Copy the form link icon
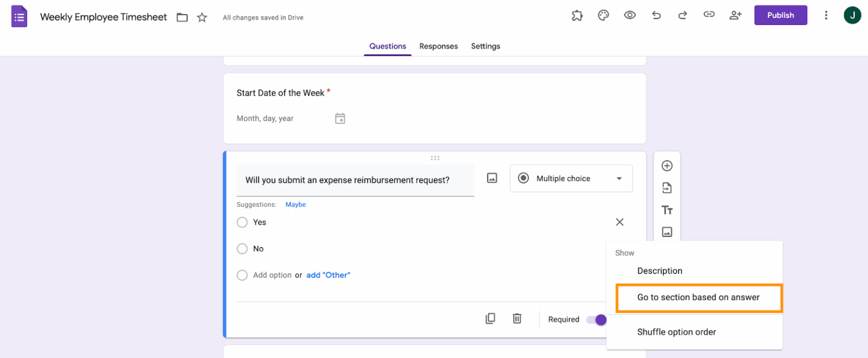Image resolution: width=868 pixels, height=358 pixels. (709, 15)
